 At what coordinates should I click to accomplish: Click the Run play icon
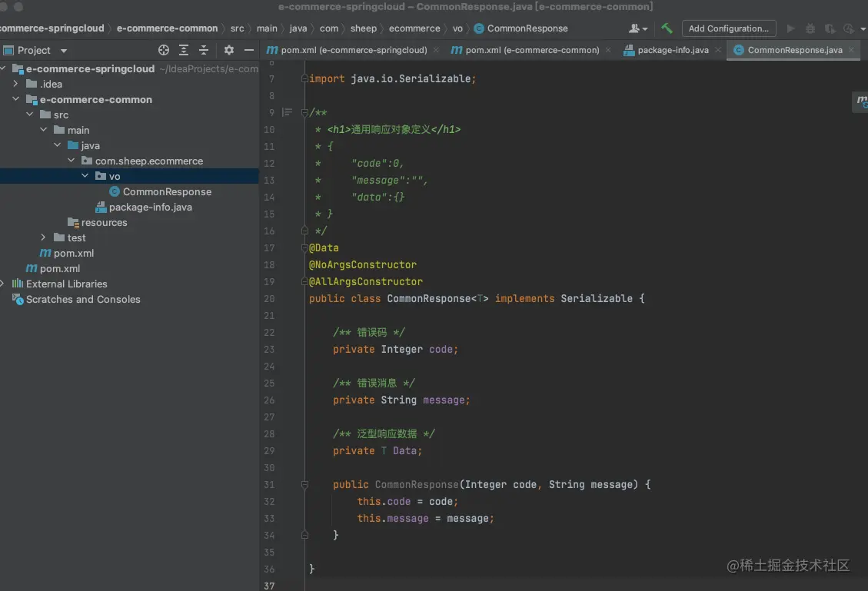790,28
